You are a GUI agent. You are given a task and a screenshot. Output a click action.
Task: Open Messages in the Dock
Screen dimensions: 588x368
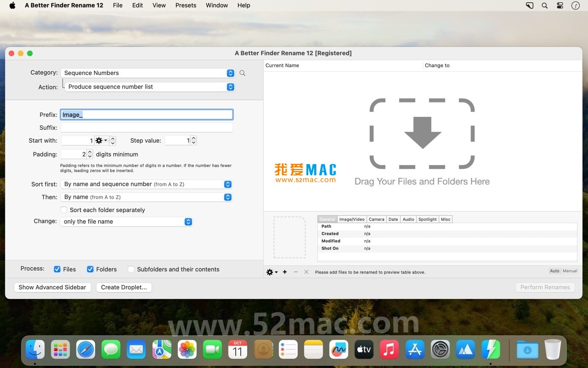[x=111, y=350]
